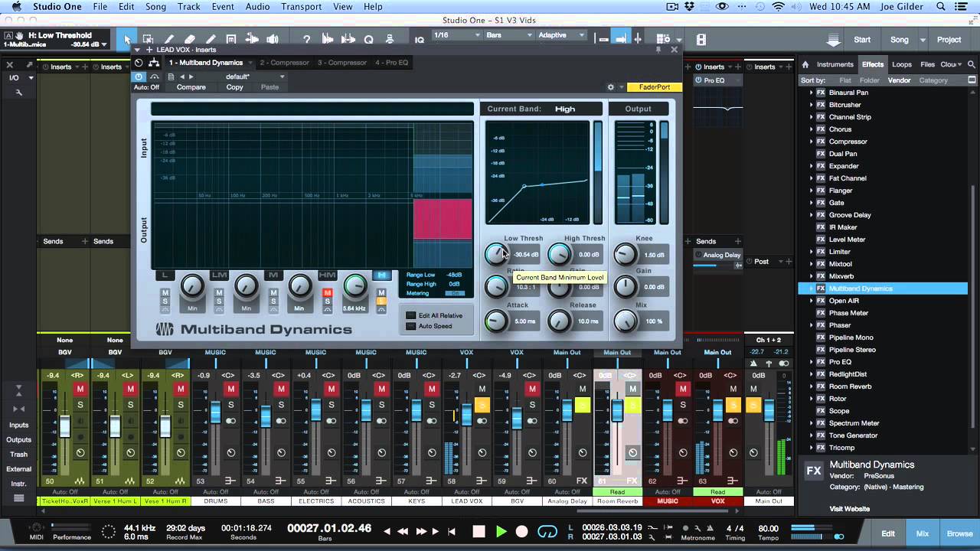The height and width of the screenshot is (551, 980).
Task: Click the Start page button
Action: (862, 40)
